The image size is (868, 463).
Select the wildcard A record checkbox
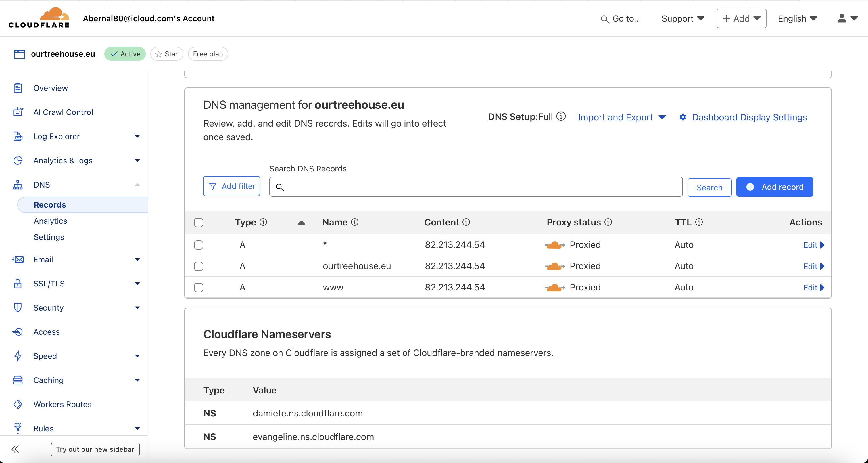coord(199,245)
